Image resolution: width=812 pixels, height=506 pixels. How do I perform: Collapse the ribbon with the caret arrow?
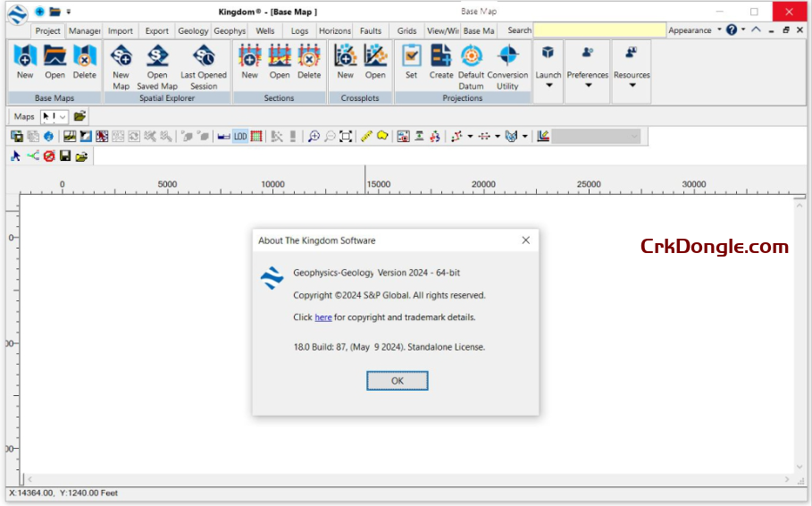[x=756, y=30]
